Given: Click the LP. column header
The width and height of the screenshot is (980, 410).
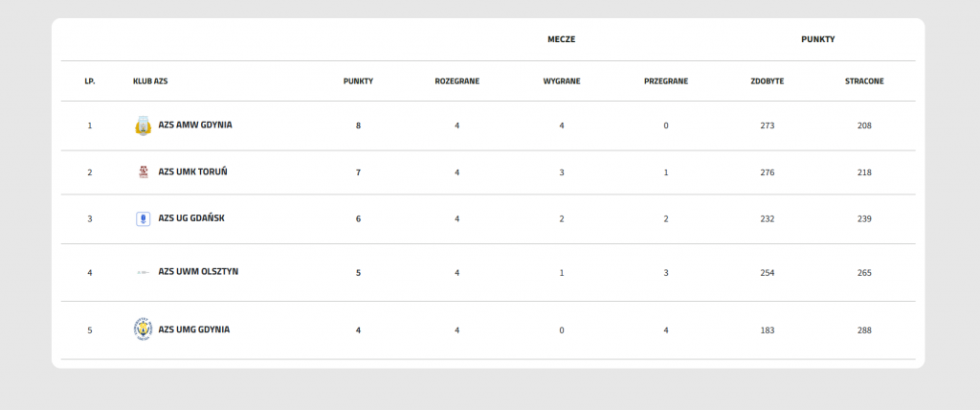Looking at the screenshot, I should pos(90,81).
